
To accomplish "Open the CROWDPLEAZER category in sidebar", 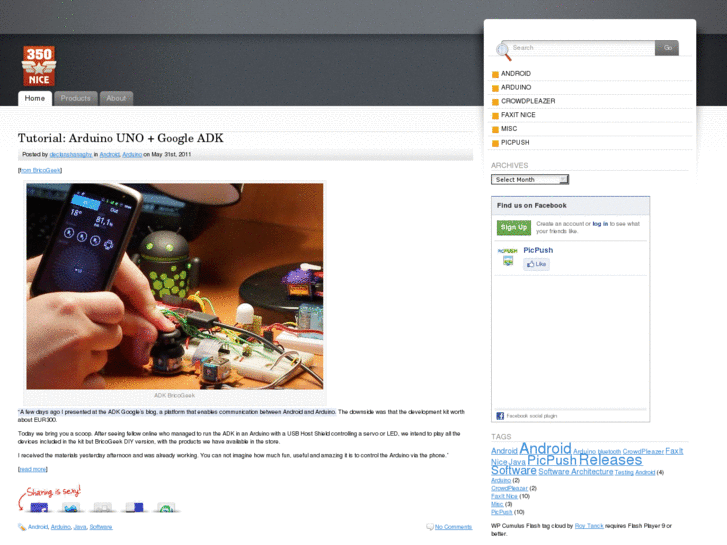I will click(528, 101).
